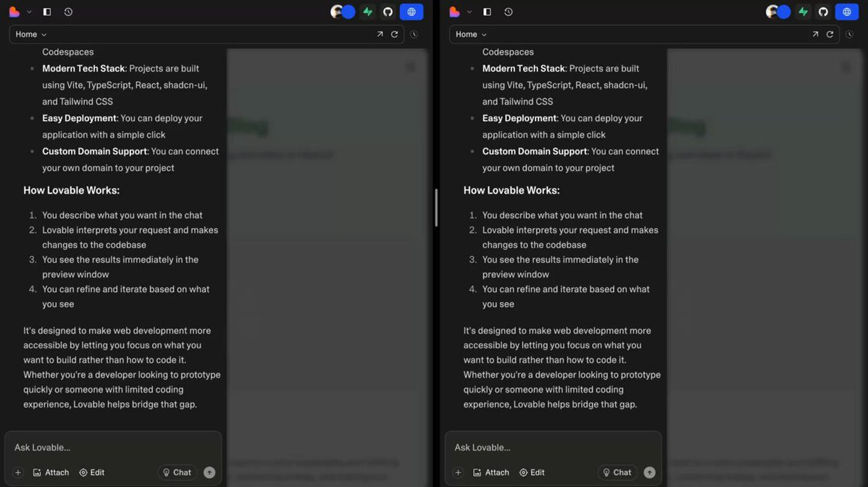Click 'Custom Domain Support' text in left window
This screenshot has height=487, width=868.
[95, 151]
